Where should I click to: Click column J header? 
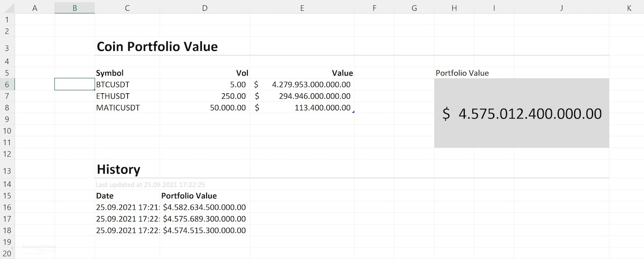pyautogui.click(x=561, y=8)
